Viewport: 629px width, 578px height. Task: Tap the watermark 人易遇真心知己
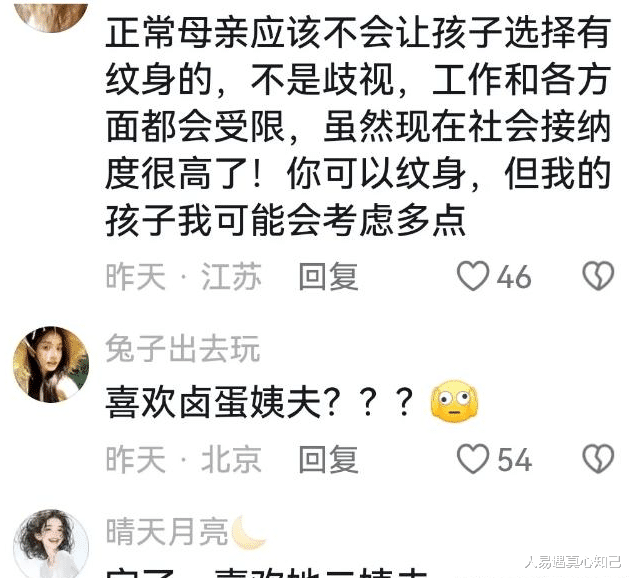pyautogui.click(x=573, y=562)
